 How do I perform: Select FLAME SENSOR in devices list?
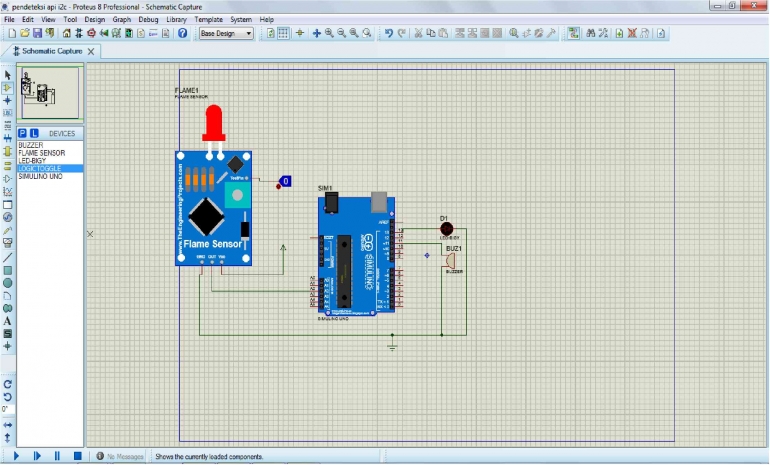[x=41, y=153]
